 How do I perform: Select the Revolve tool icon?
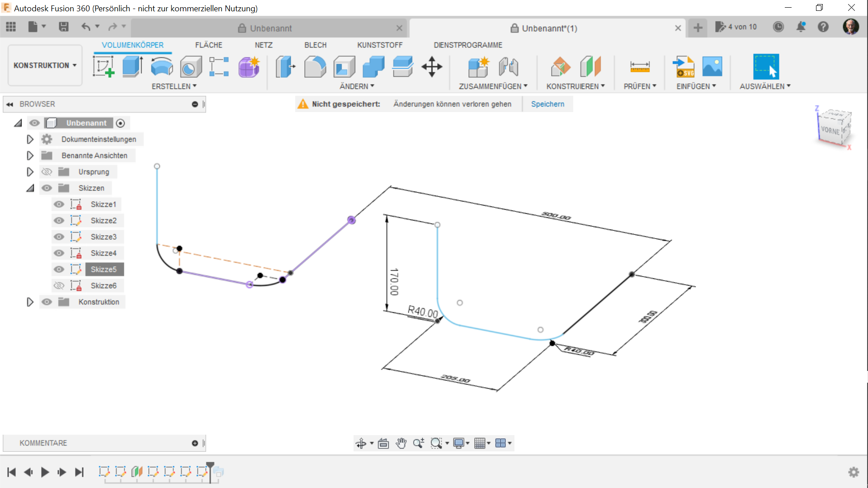(x=161, y=67)
